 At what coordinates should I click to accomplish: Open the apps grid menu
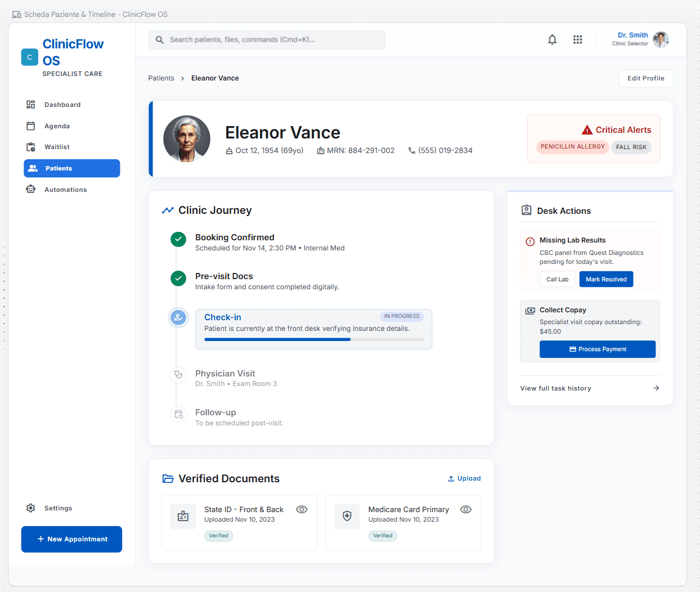click(x=577, y=39)
